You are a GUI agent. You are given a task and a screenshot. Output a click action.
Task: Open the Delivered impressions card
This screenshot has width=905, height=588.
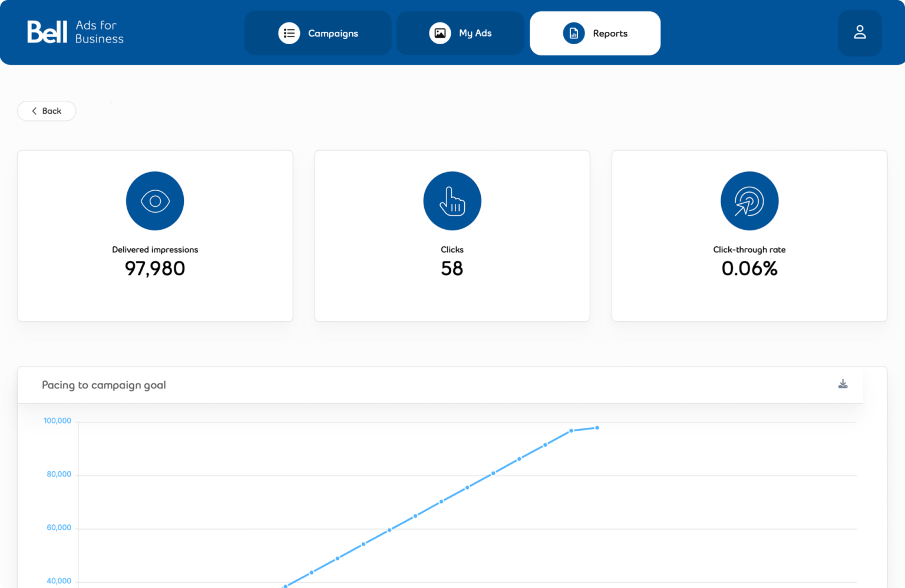154,235
